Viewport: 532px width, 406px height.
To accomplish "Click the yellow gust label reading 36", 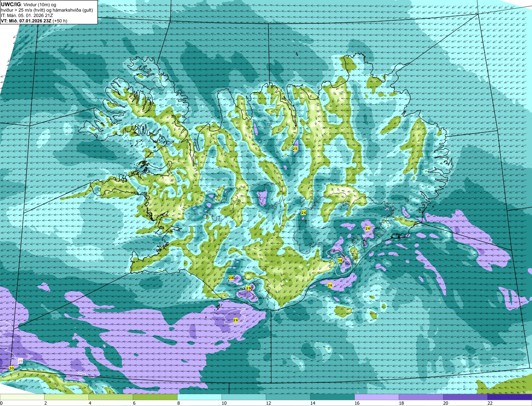I will click(340, 260).
